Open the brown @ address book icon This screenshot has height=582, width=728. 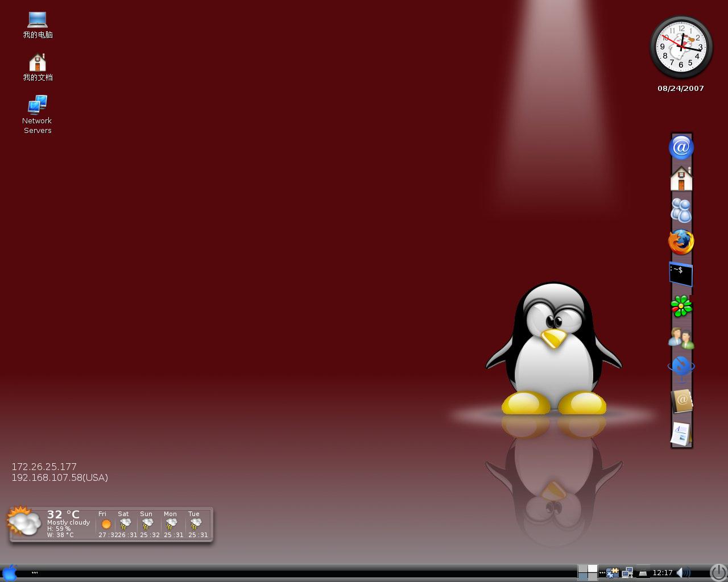point(681,401)
